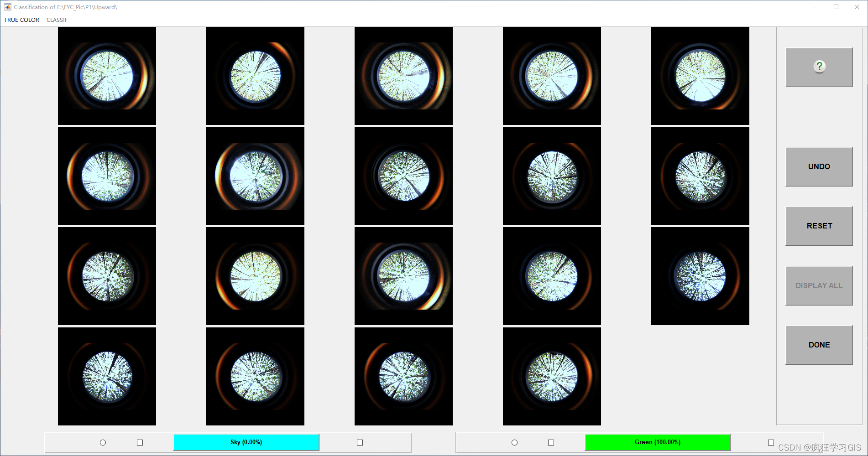Select canopy photo in row 1, column 5
Viewport: 868px width, 456px height.
tap(700, 76)
